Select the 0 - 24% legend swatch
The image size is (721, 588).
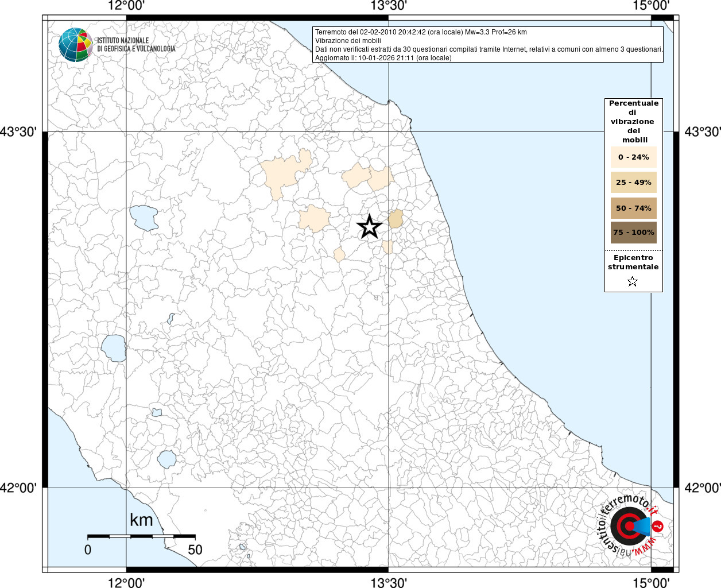633,157
